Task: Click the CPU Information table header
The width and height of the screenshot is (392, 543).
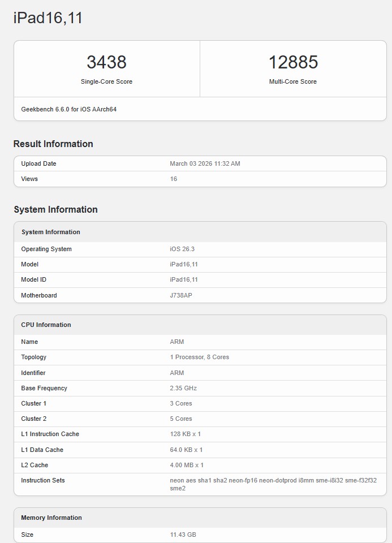Action: [x=46, y=325]
